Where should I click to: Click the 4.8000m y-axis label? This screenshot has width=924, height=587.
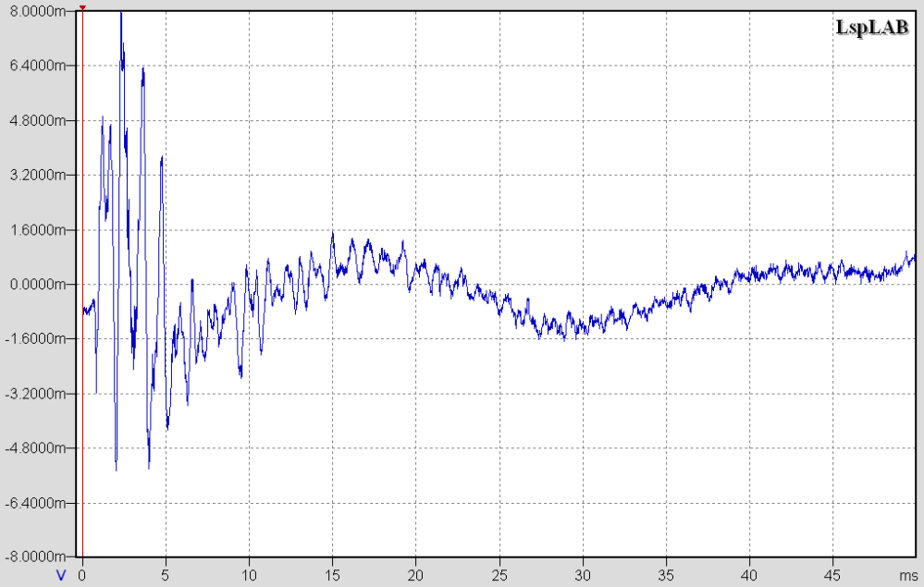tap(37, 121)
